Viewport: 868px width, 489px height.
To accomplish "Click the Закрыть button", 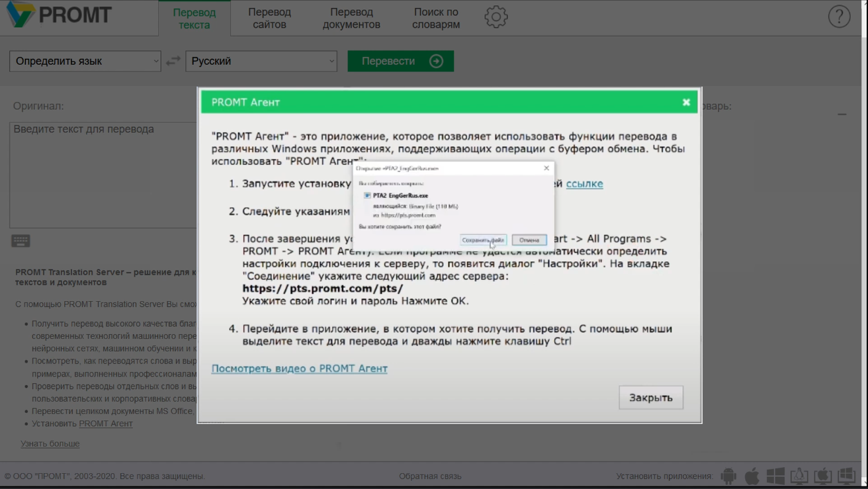I will [651, 398].
